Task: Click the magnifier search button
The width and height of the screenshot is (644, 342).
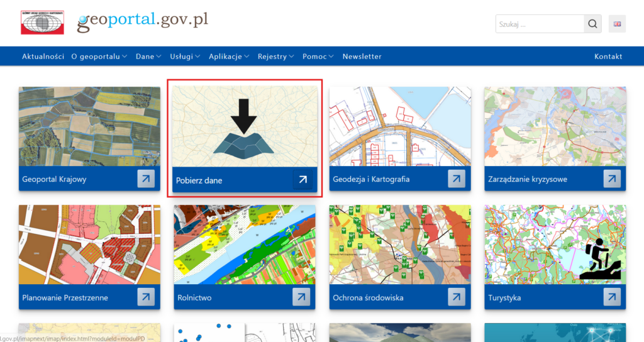Action: [592, 24]
